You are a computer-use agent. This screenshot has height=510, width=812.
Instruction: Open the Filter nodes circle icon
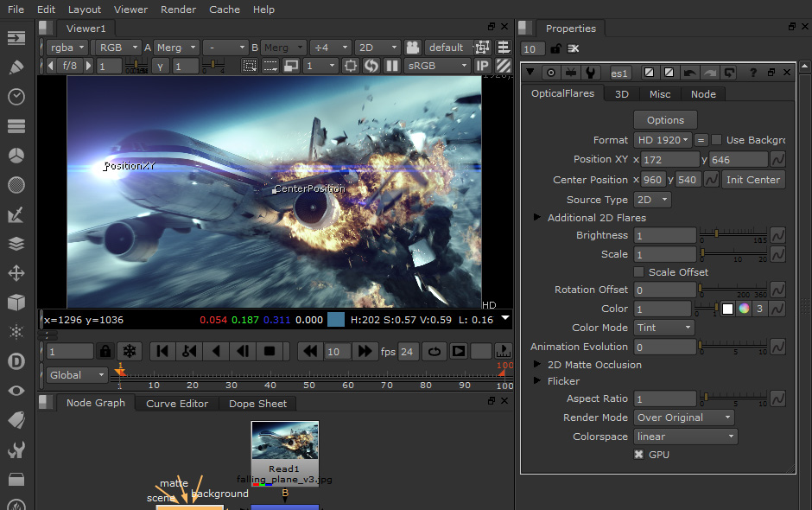tap(16, 185)
